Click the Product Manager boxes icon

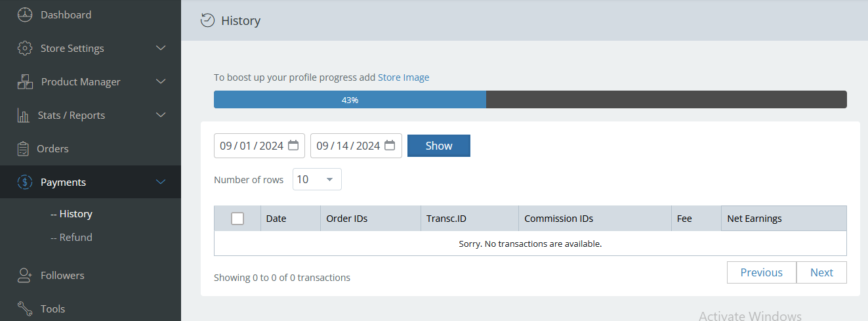click(x=24, y=82)
